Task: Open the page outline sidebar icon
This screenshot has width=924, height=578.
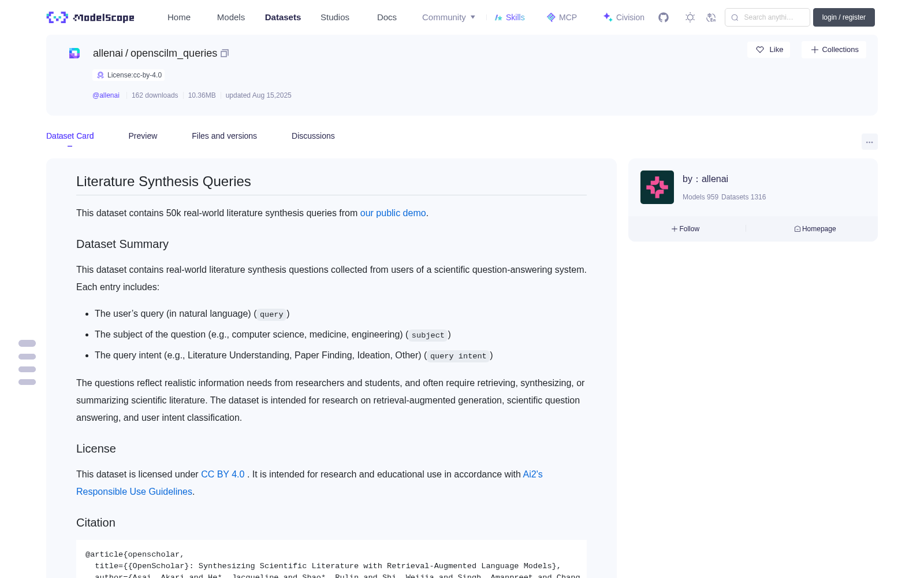Action: (27, 362)
